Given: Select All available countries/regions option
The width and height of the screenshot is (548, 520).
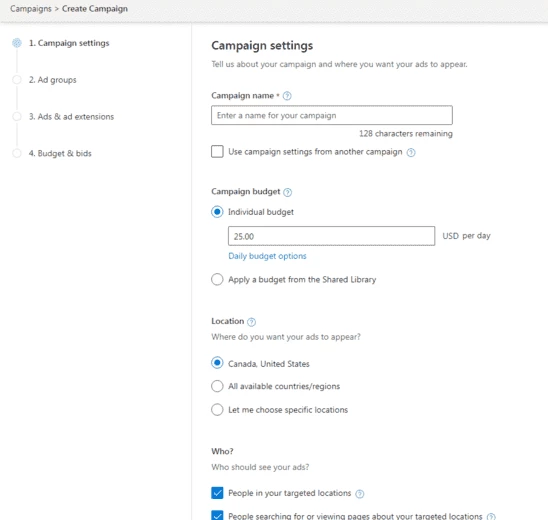Looking at the screenshot, I should 217,386.
